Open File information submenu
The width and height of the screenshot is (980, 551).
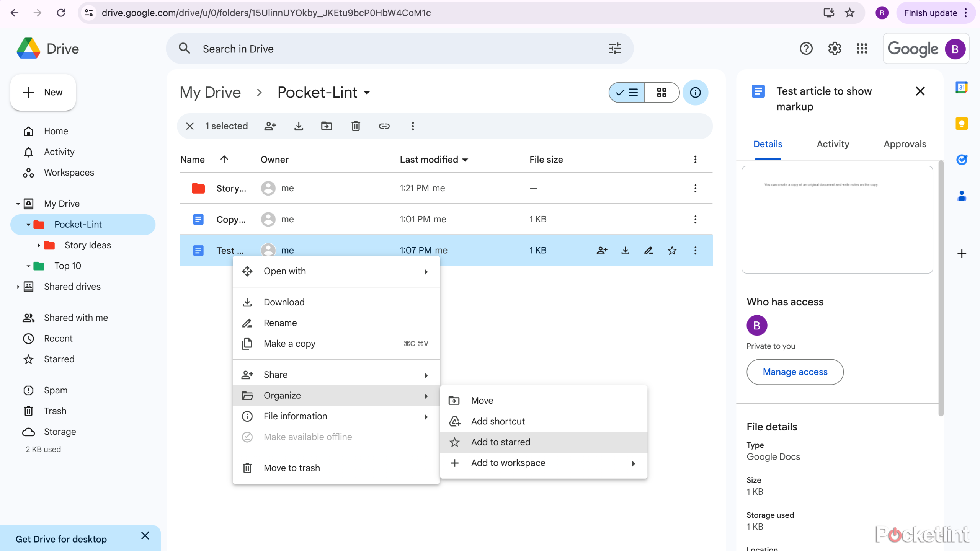tap(336, 416)
